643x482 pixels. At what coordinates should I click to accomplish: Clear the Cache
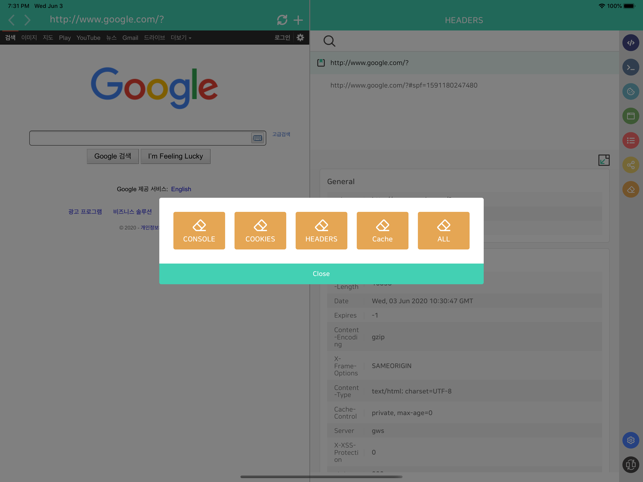pos(382,231)
